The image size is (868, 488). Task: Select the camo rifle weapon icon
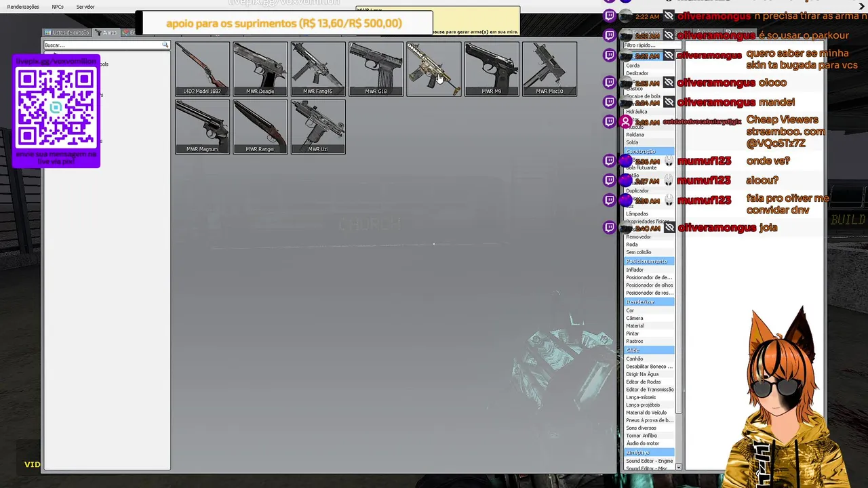click(x=434, y=69)
